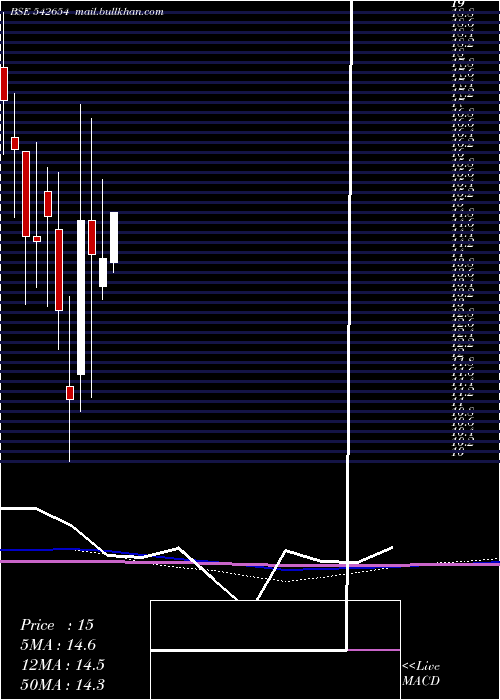Click the <<Live MACD label
The height and width of the screenshot is (700, 500).
coord(421,673)
